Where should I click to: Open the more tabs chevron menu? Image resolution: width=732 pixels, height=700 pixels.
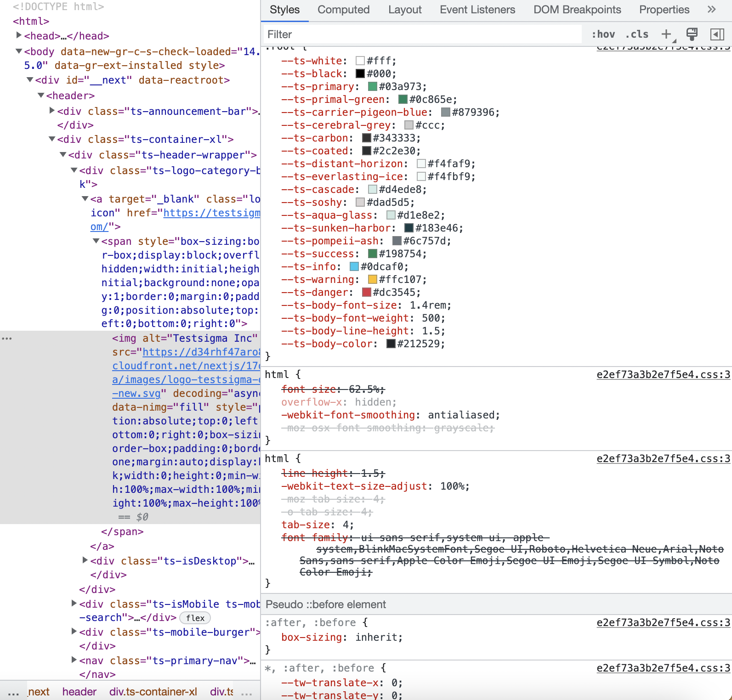[x=712, y=10]
